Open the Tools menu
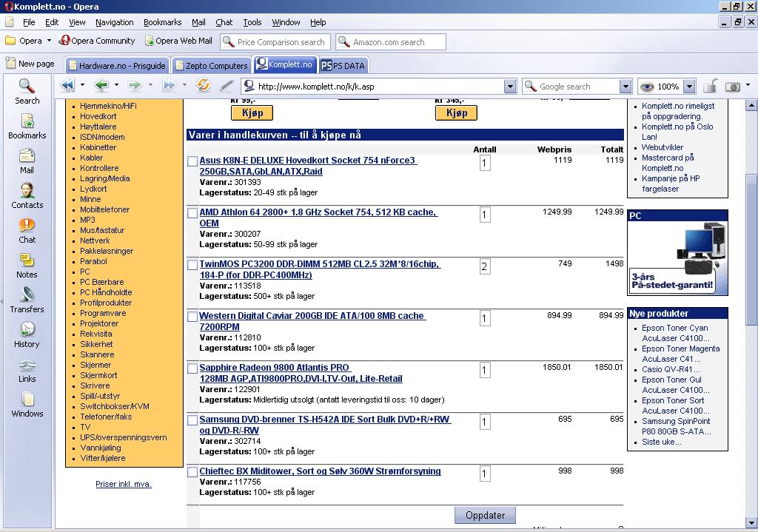This screenshot has width=758, height=532. click(x=252, y=22)
